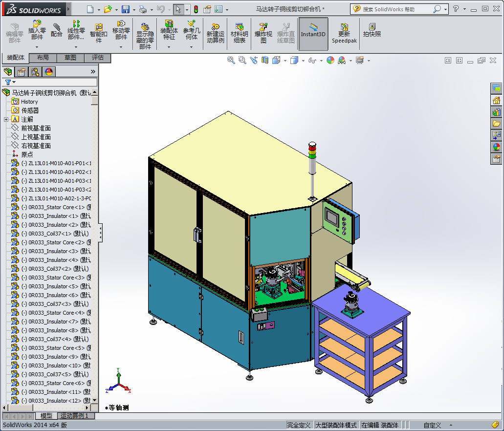Image resolution: width=504 pixels, height=431 pixels.
Task: Select 前视基准面 plane
Action: pos(36,128)
